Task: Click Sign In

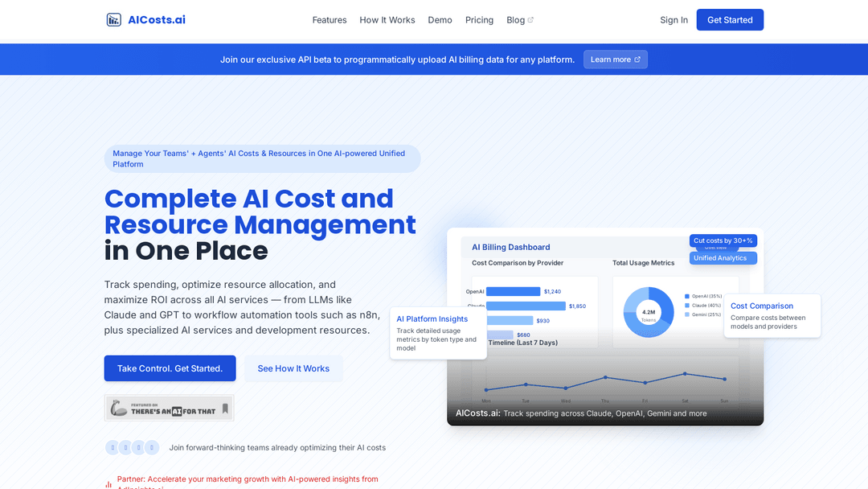Action: click(674, 20)
